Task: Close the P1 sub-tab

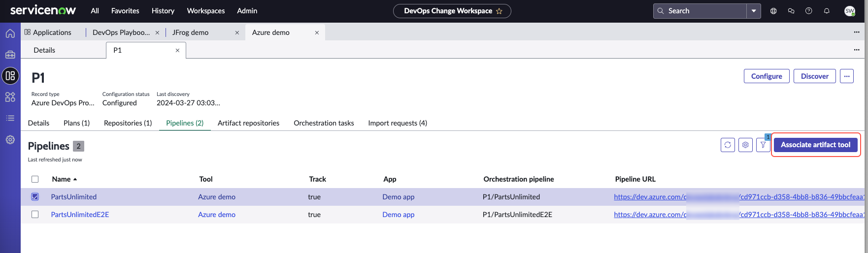Action: pos(177,50)
